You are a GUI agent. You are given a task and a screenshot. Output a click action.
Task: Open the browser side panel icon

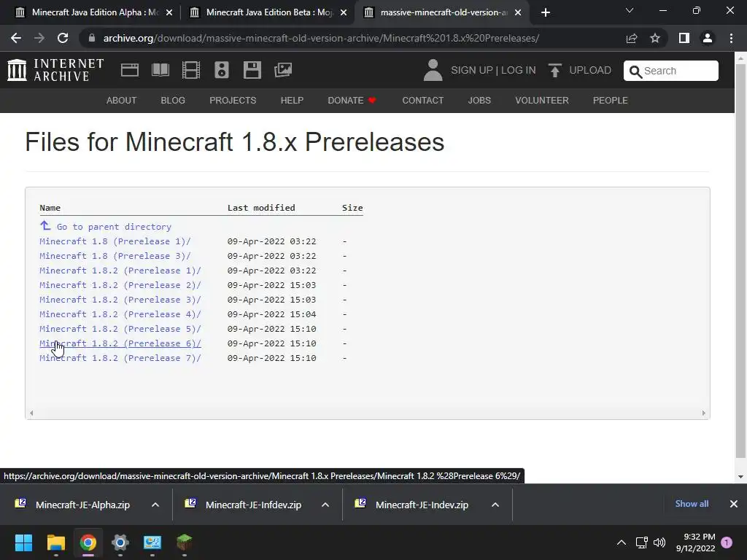click(x=684, y=38)
